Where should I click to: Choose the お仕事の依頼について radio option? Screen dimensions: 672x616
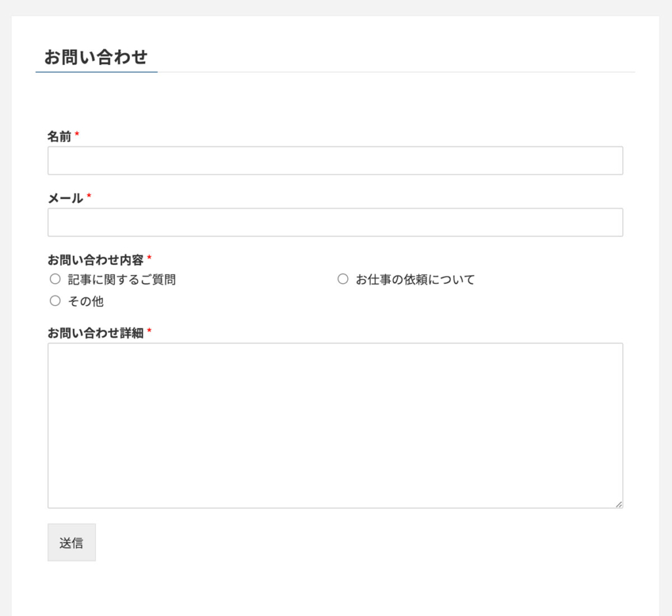[x=343, y=279]
